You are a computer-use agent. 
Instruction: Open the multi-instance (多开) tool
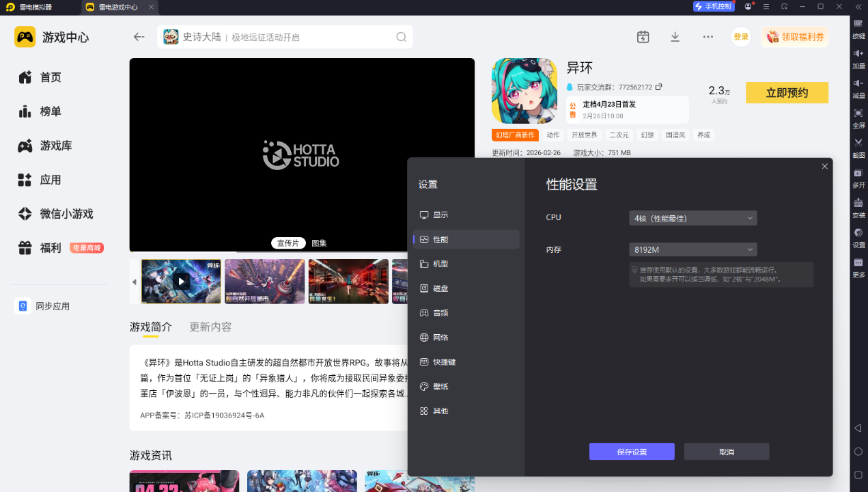[858, 174]
